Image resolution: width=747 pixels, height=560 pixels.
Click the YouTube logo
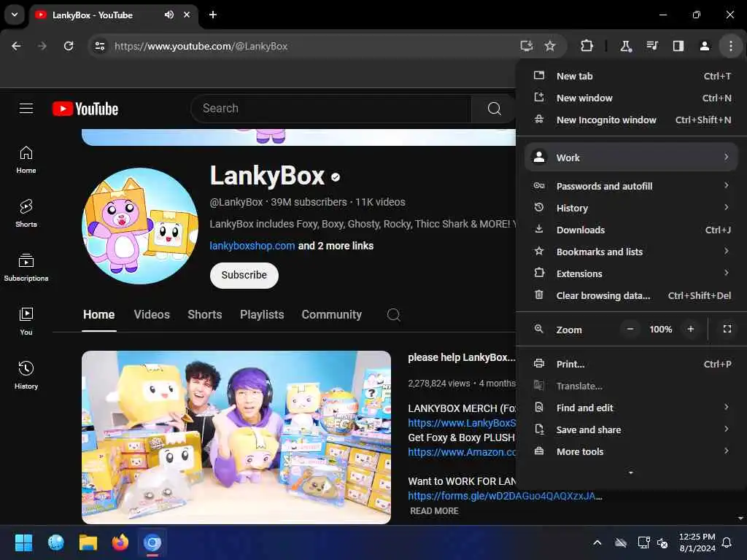coord(85,109)
